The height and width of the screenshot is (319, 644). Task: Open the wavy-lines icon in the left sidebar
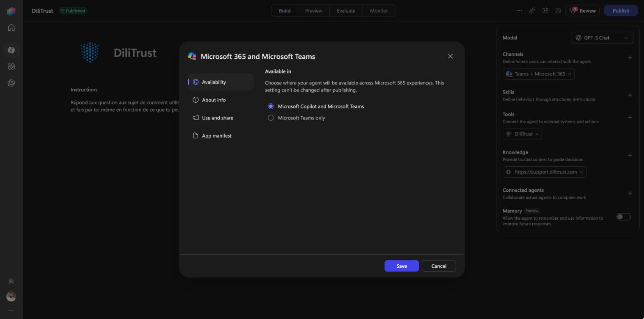tap(11, 67)
